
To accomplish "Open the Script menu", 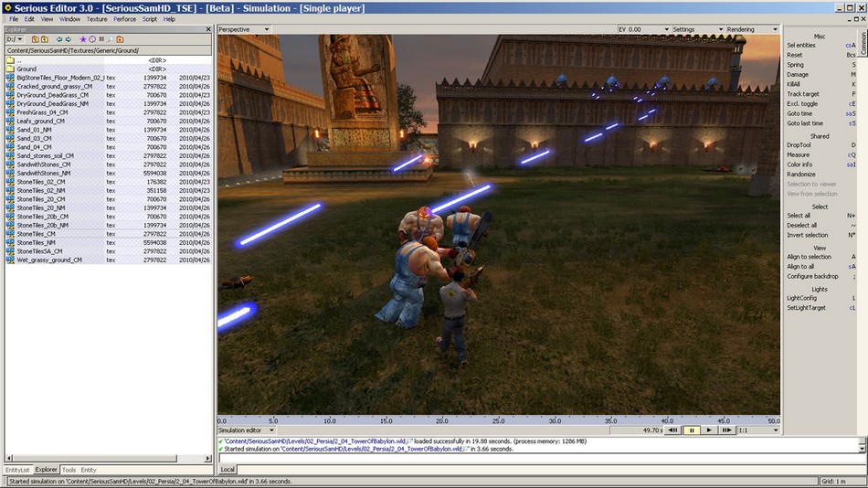I will click(150, 19).
